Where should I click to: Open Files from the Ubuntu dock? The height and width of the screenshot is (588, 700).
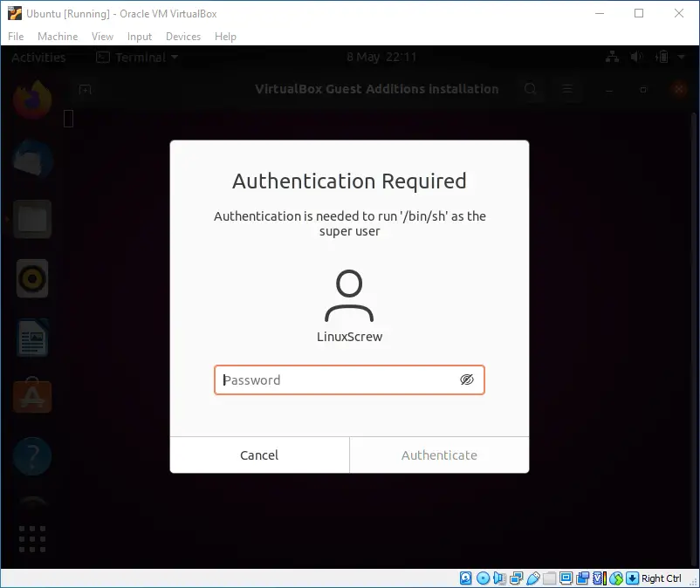tap(32, 219)
